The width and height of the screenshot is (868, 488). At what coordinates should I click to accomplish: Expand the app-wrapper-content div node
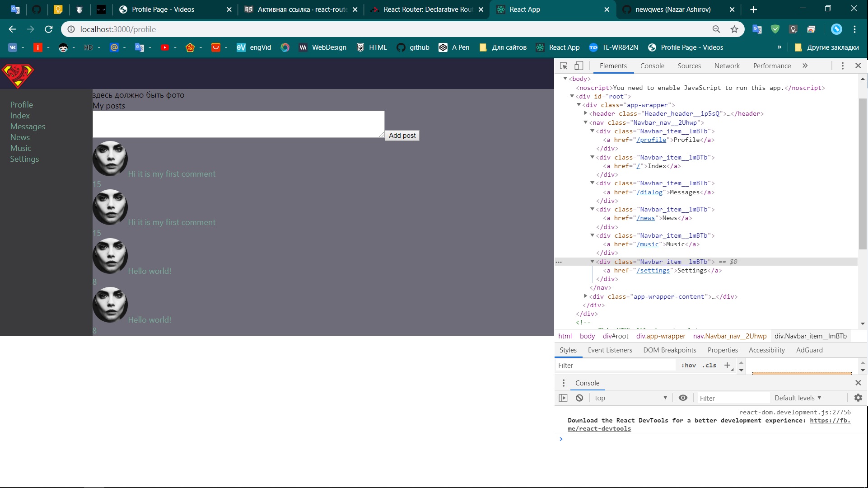click(x=586, y=296)
